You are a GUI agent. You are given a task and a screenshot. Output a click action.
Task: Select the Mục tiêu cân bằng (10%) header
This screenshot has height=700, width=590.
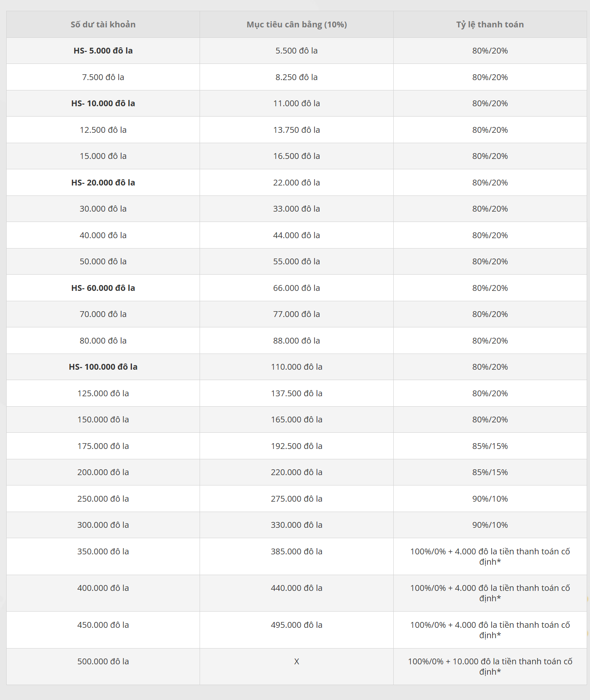point(297,24)
